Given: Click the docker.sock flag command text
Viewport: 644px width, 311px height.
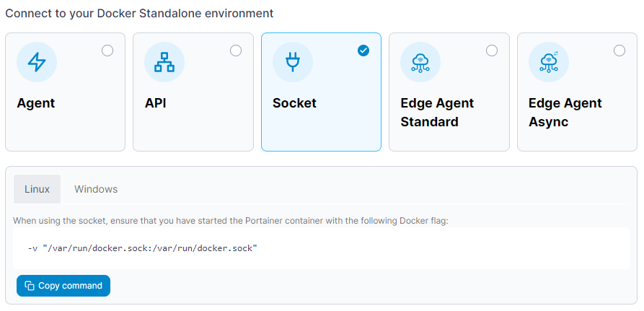Looking at the screenshot, I should click(143, 248).
